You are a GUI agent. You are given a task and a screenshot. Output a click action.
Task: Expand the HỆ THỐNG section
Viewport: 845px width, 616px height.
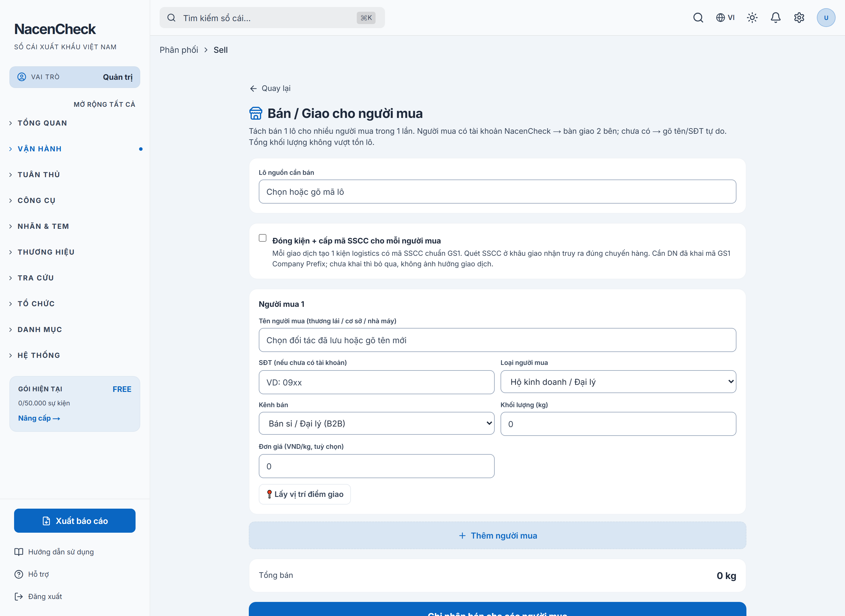pyautogui.click(x=38, y=355)
